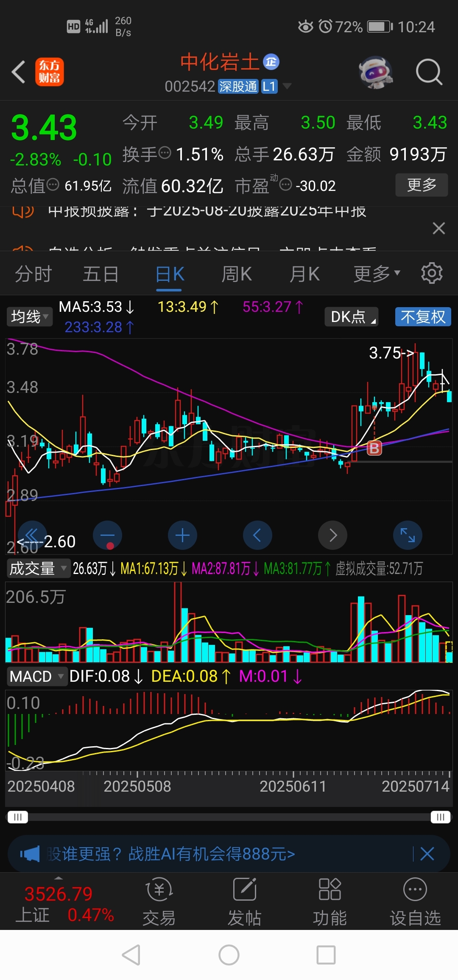Tap the info icon beside 换手

[165, 152]
